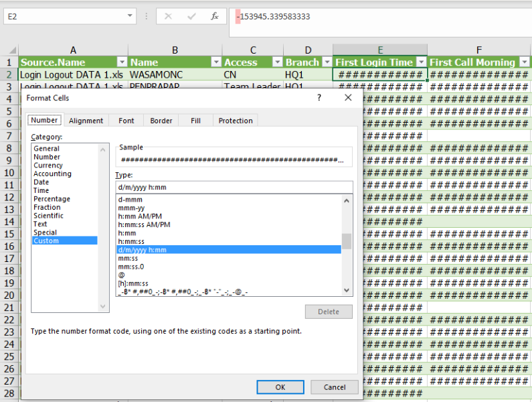Close the Format Cells dialog

[348, 98]
